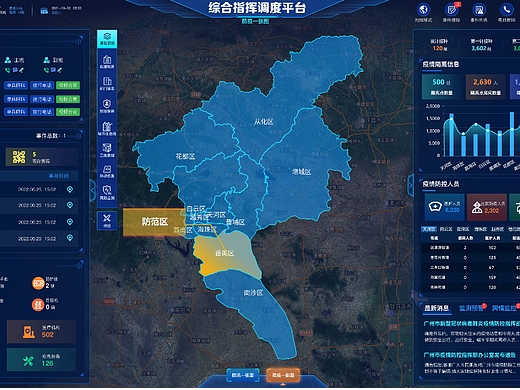Switch to 天河区 tab in personnel table
This screenshot has width=520, height=390.
coord(429,229)
